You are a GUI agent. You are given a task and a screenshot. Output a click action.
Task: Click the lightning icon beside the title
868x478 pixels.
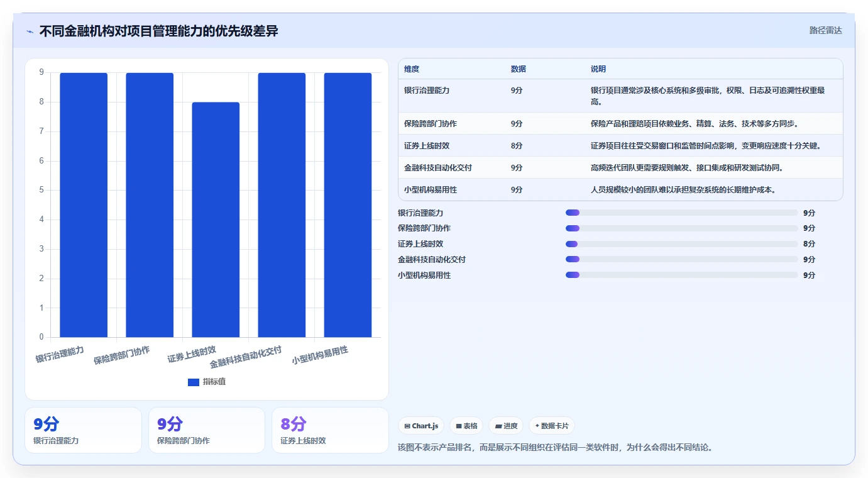coord(30,31)
